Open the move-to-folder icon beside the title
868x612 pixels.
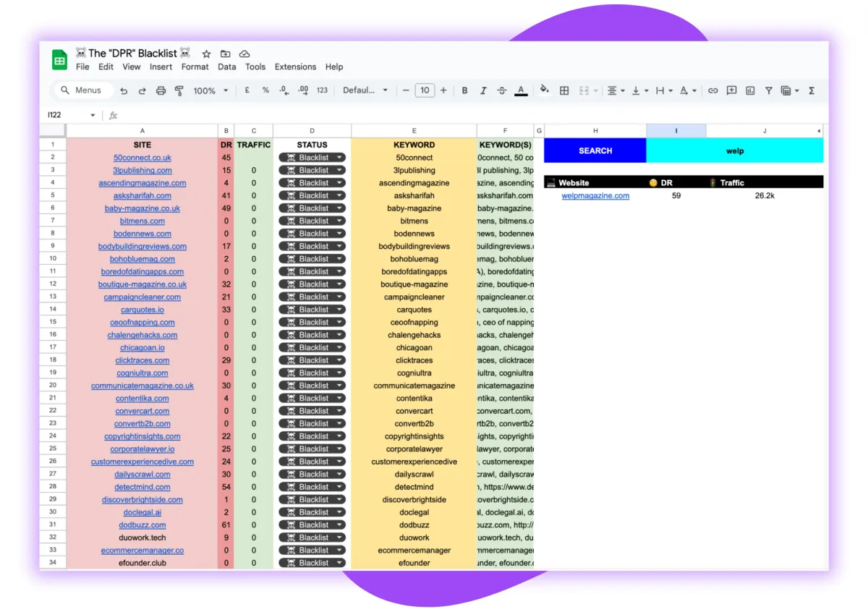coord(226,54)
